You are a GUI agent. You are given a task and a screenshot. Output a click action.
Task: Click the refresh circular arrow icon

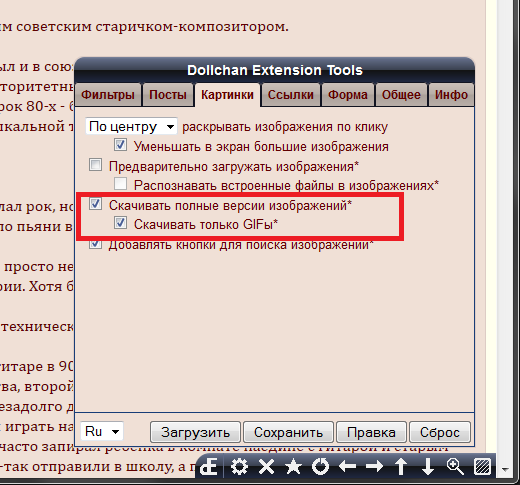(x=320, y=466)
